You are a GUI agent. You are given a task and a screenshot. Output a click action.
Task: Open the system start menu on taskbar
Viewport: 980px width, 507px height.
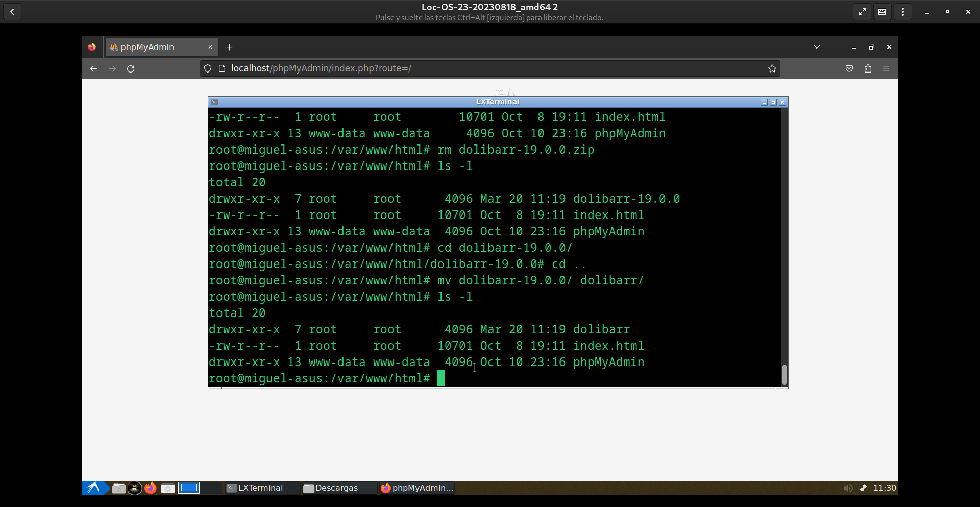pos(93,488)
